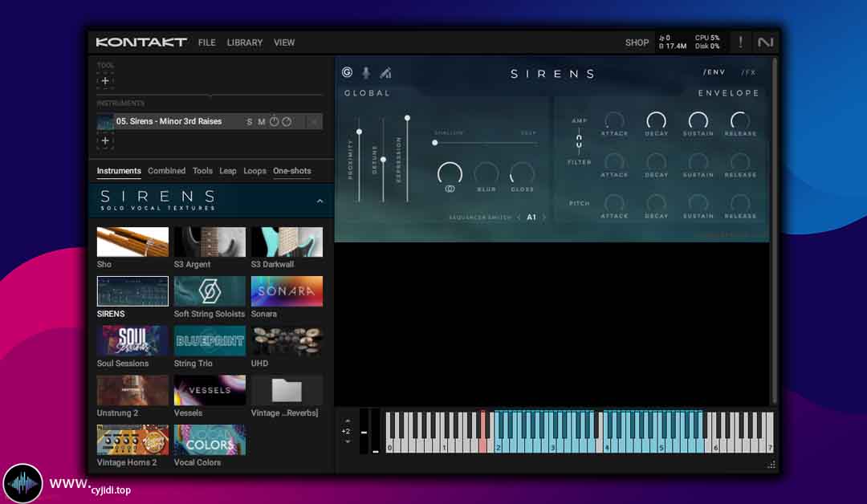The width and height of the screenshot is (867, 504).
Task: Click the exclamation alert icon
Action: tap(741, 42)
